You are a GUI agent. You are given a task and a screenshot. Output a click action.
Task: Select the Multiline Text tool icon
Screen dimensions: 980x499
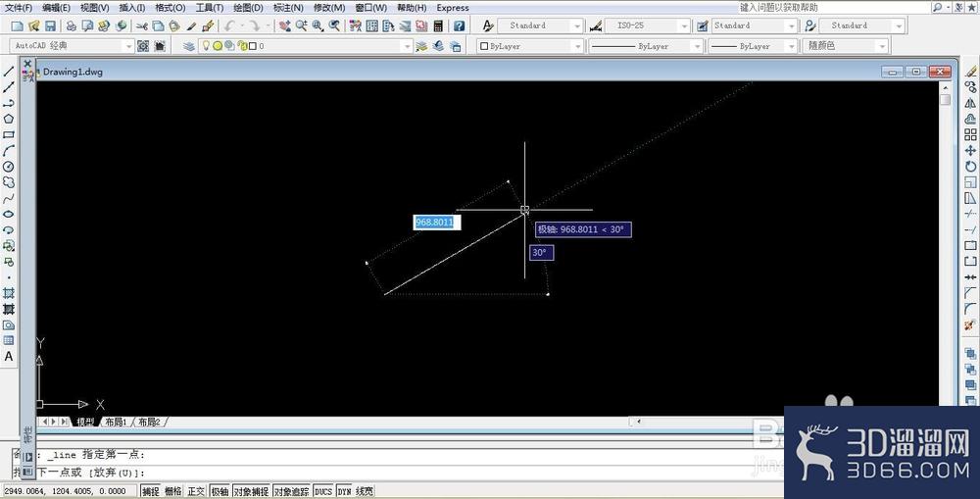[9, 357]
